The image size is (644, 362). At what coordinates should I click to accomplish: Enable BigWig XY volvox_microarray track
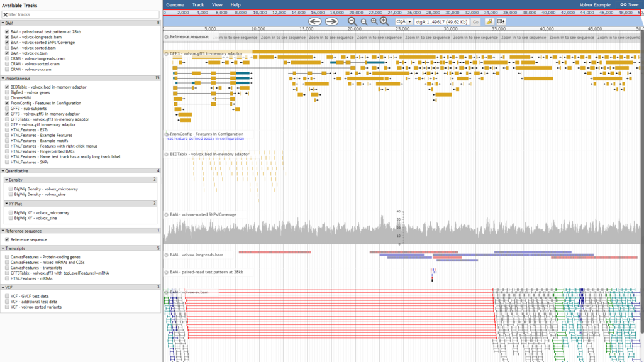11,212
